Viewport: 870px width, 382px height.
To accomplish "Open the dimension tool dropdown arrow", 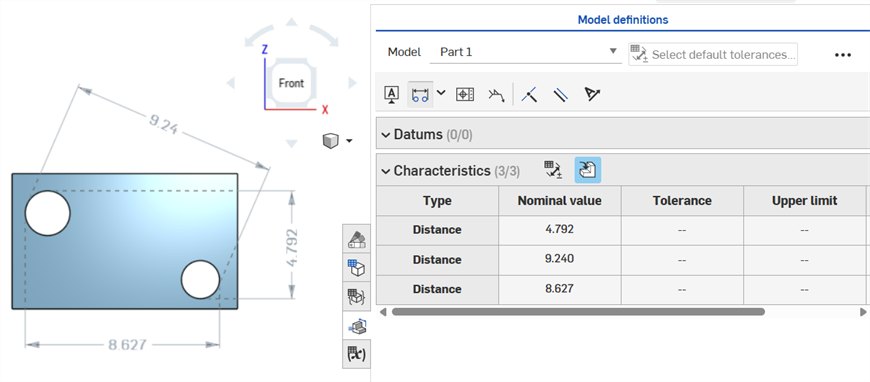I will click(x=441, y=93).
